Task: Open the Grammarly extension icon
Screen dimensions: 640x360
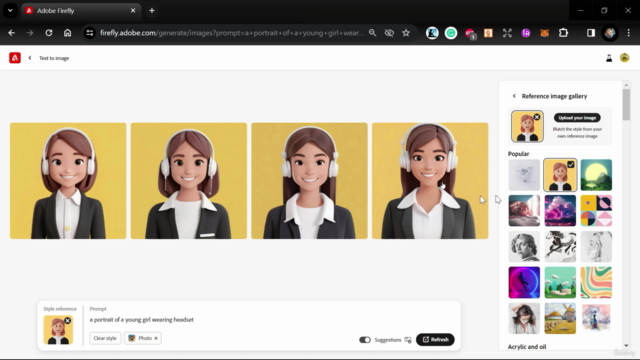Action: click(451, 33)
